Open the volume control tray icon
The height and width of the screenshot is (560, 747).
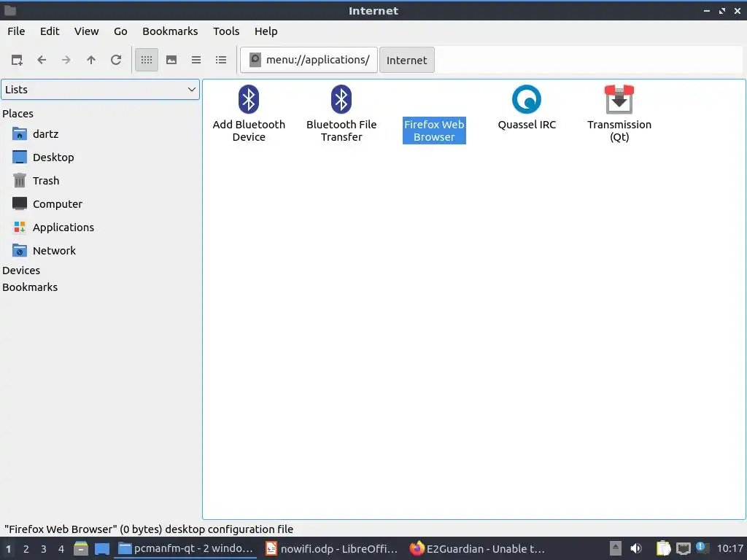[x=636, y=548]
